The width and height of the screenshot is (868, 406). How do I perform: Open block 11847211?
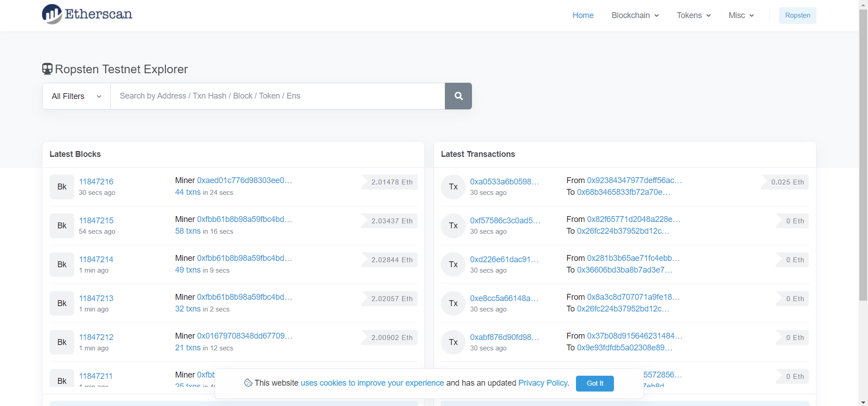point(96,376)
